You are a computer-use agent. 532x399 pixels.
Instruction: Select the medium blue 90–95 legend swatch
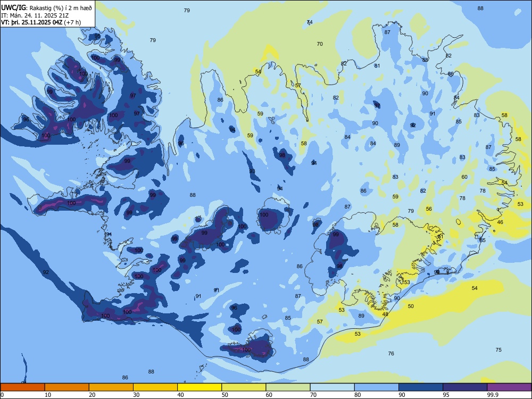(x=421, y=387)
